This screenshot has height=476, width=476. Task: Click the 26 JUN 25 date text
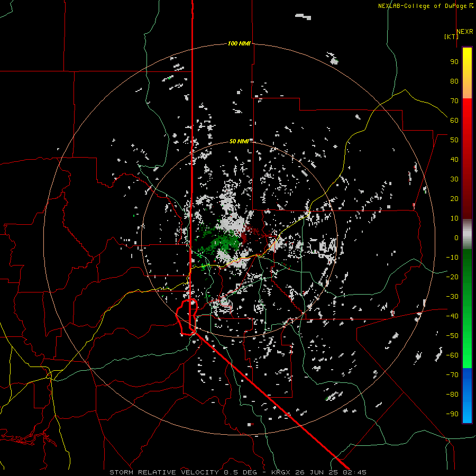tap(316, 472)
